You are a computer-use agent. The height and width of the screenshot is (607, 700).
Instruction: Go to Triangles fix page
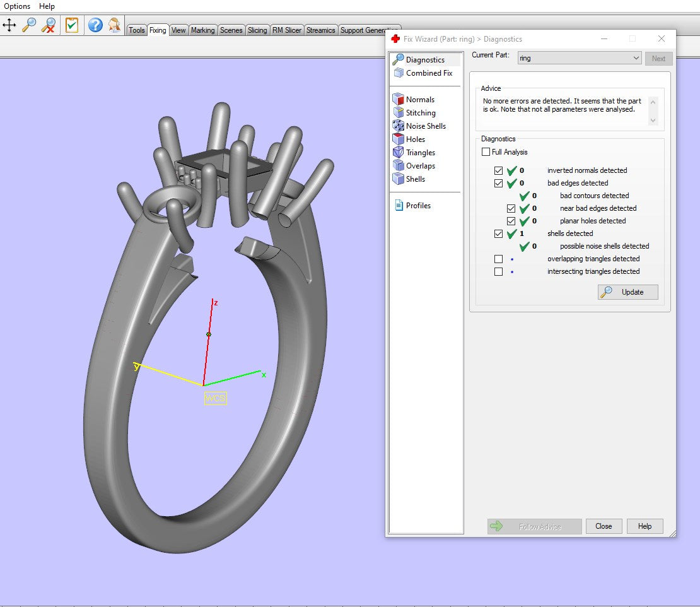coord(420,153)
